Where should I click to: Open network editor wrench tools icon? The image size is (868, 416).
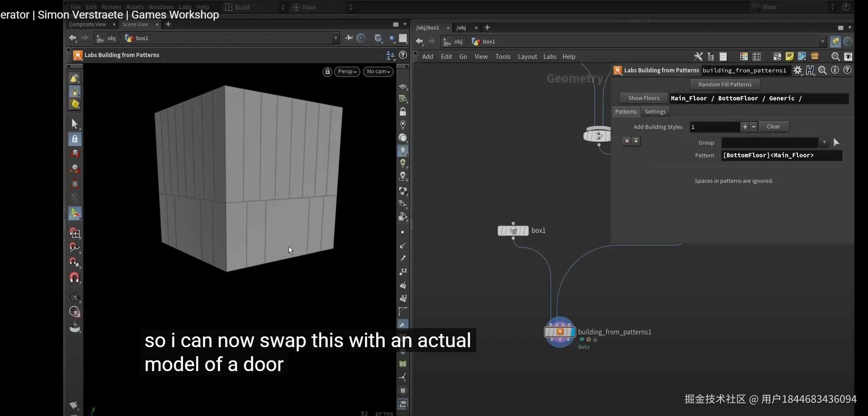tap(698, 56)
